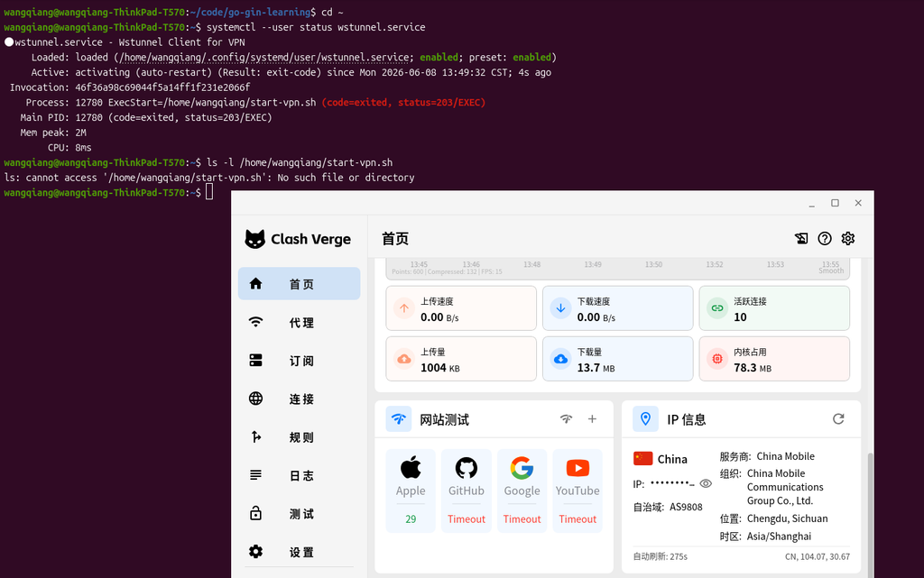Image resolution: width=924 pixels, height=578 pixels.
Task: Click the terminal prompt cursor
Action: 209,192
